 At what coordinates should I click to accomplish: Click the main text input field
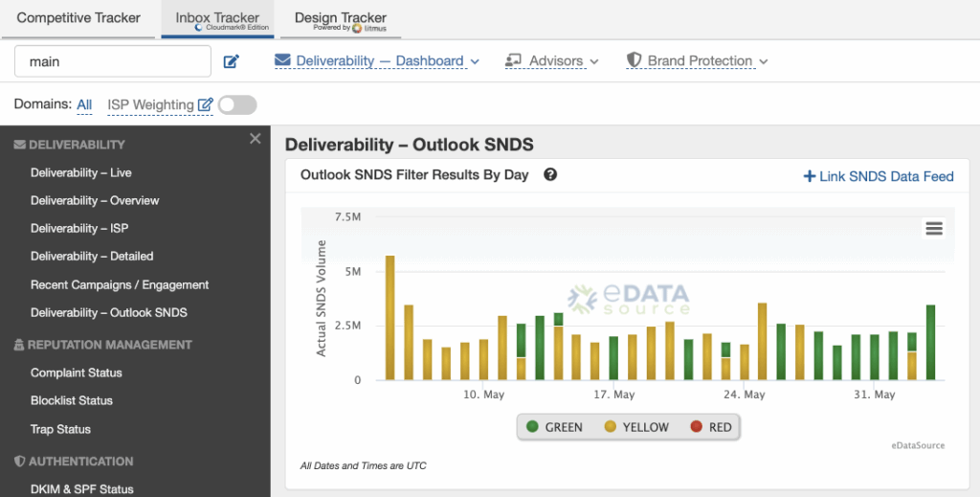[113, 61]
